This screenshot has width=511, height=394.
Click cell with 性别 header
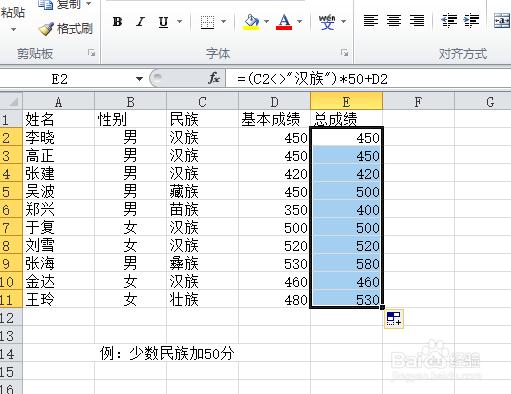(x=130, y=119)
